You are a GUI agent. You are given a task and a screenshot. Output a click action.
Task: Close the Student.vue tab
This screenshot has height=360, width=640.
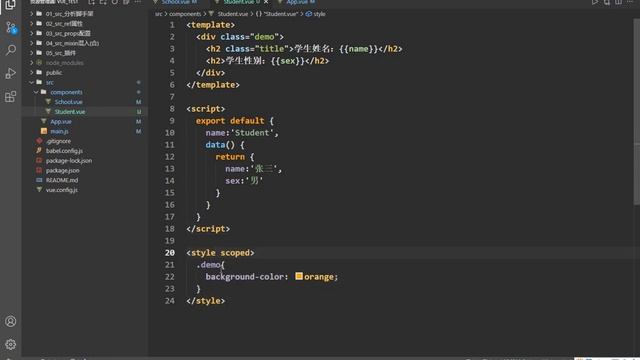coord(266,2)
